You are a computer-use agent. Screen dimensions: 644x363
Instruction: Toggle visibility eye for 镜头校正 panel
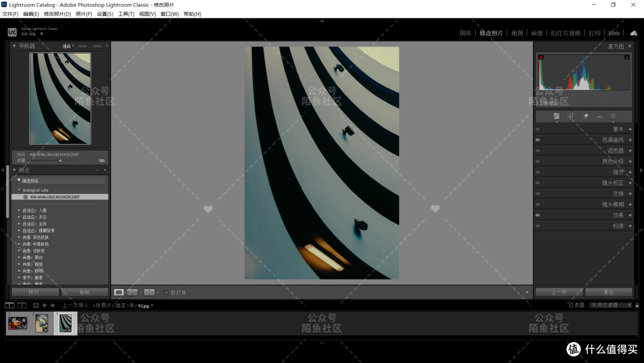click(538, 183)
